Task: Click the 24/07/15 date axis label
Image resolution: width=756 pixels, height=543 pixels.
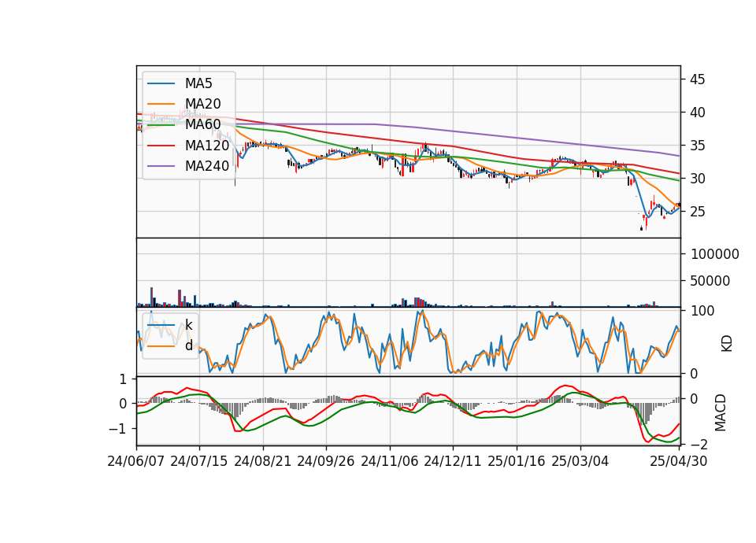Action: click(x=199, y=461)
